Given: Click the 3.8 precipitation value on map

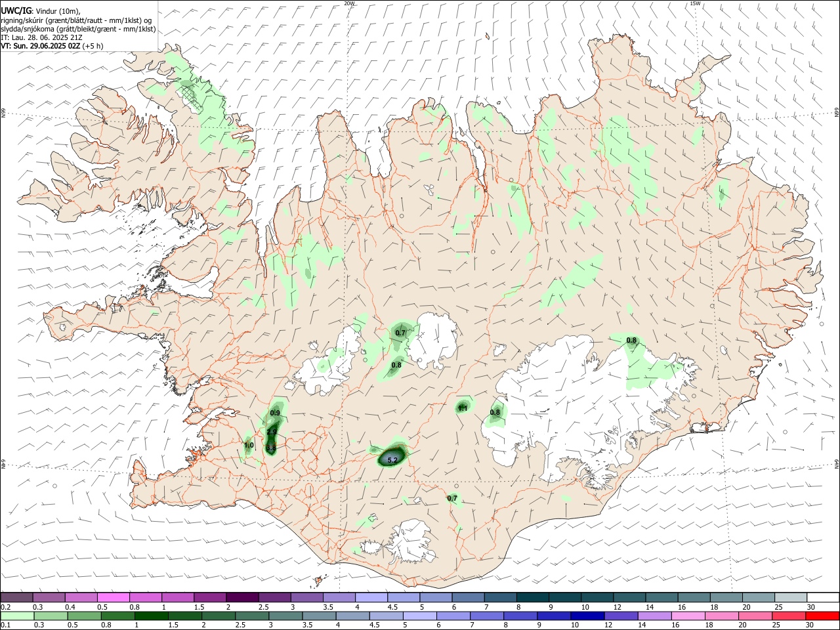Looking at the screenshot, I should click(271, 447).
